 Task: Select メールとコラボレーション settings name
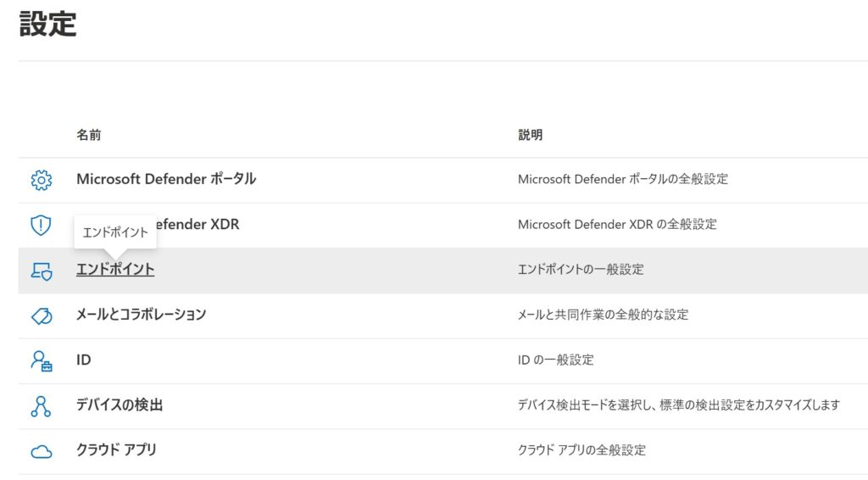tap(141, 315)
